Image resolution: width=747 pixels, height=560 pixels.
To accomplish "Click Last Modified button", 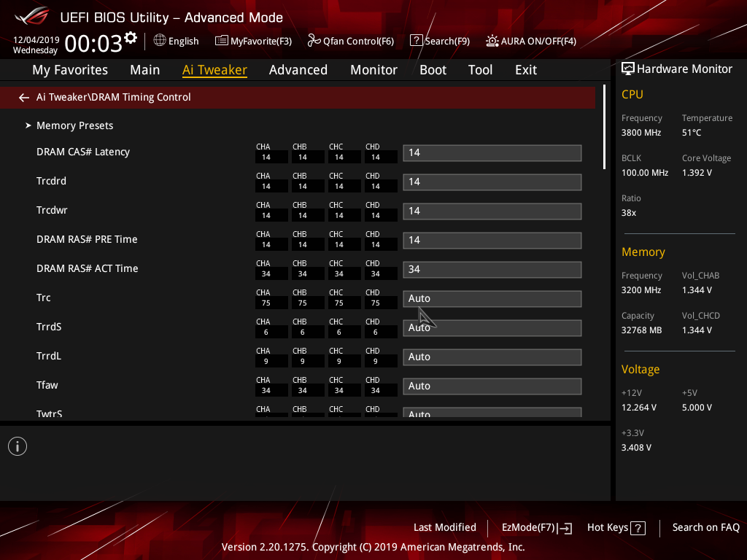I will point(445,528).
